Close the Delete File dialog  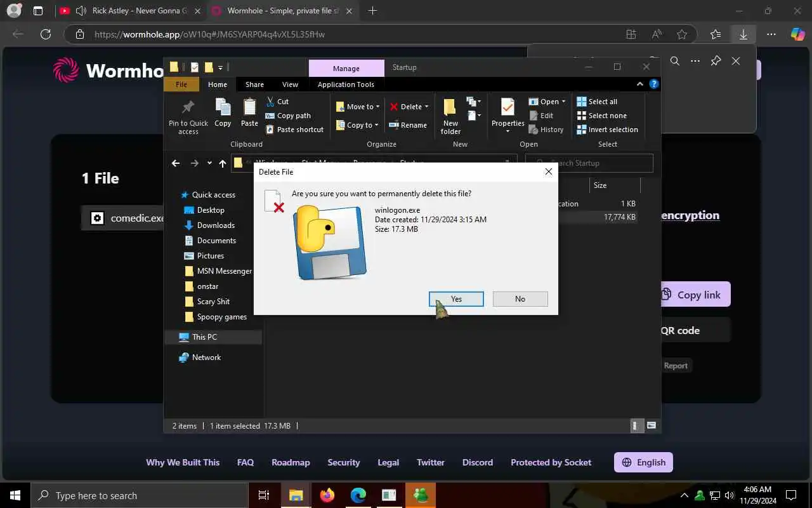point(549,171)
